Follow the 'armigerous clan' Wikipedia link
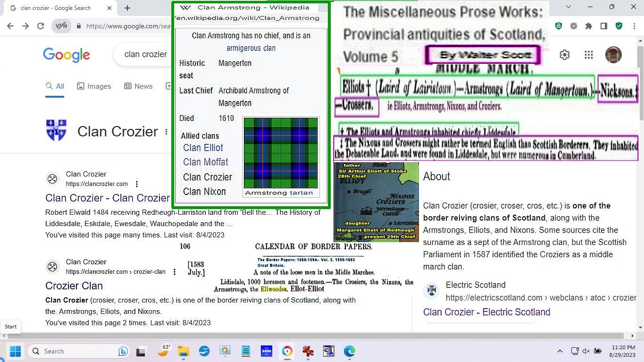This screenshot has height=362, width=644. [251, 48]
